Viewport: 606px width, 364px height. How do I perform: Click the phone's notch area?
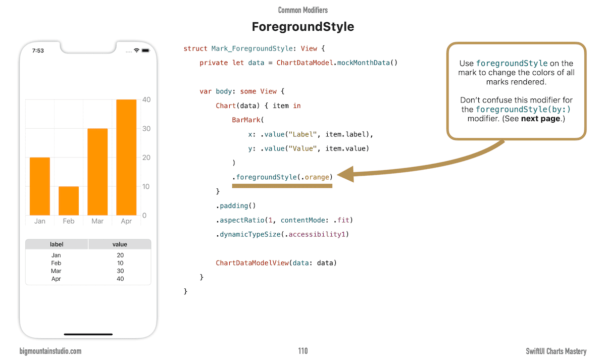88,47
